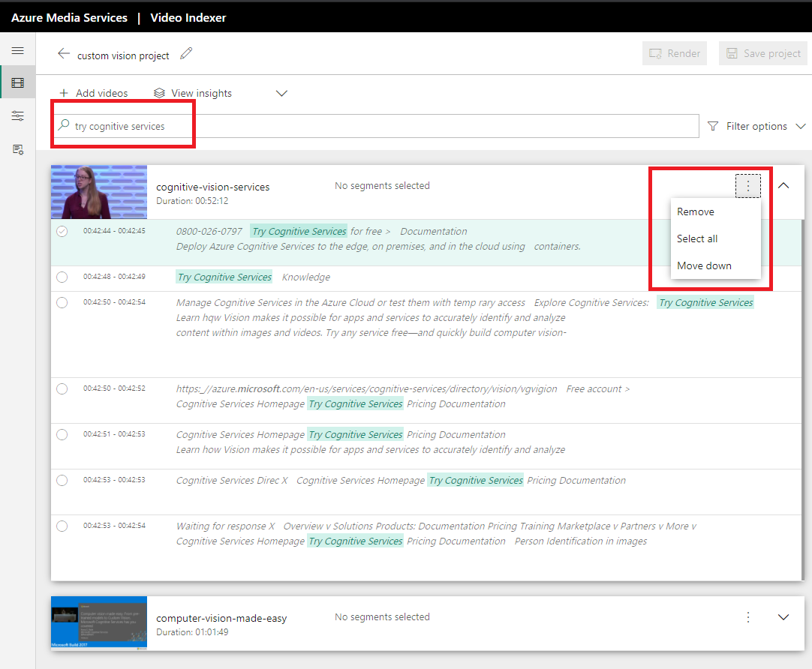Click the azure.microsoft.com URL transcript text

point(367,388)
